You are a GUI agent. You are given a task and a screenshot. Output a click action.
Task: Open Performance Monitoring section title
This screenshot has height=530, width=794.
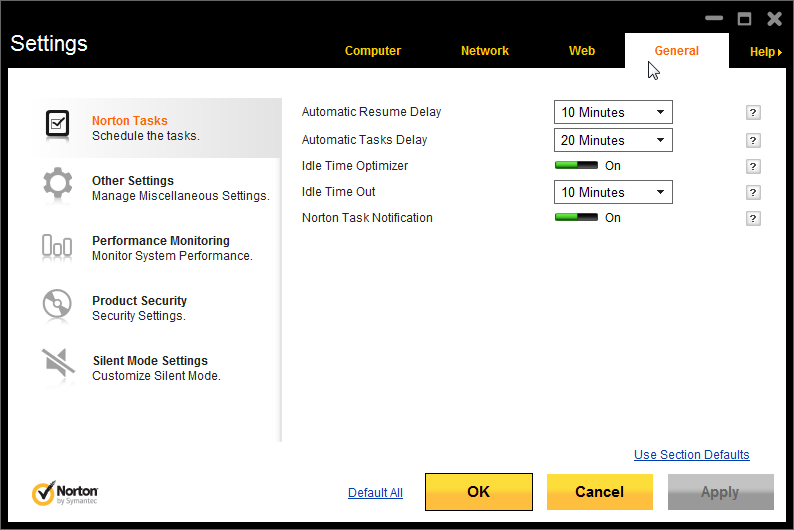[161, 240]
